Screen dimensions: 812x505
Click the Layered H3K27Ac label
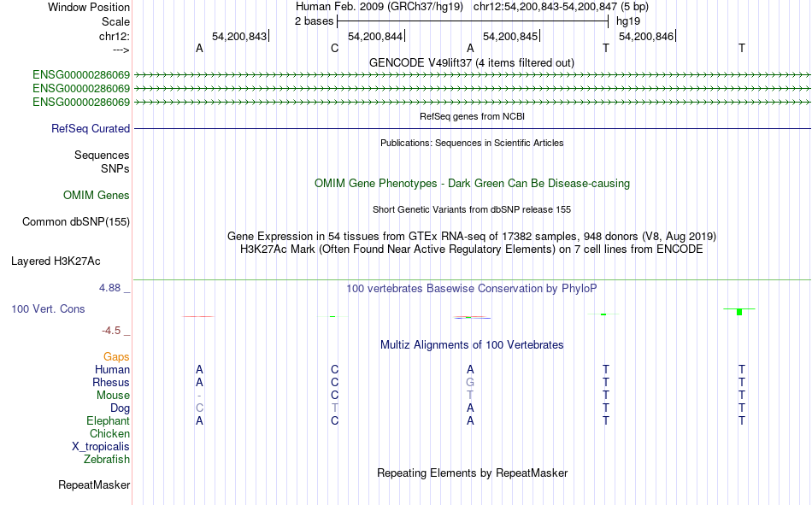tap(56, 261)
